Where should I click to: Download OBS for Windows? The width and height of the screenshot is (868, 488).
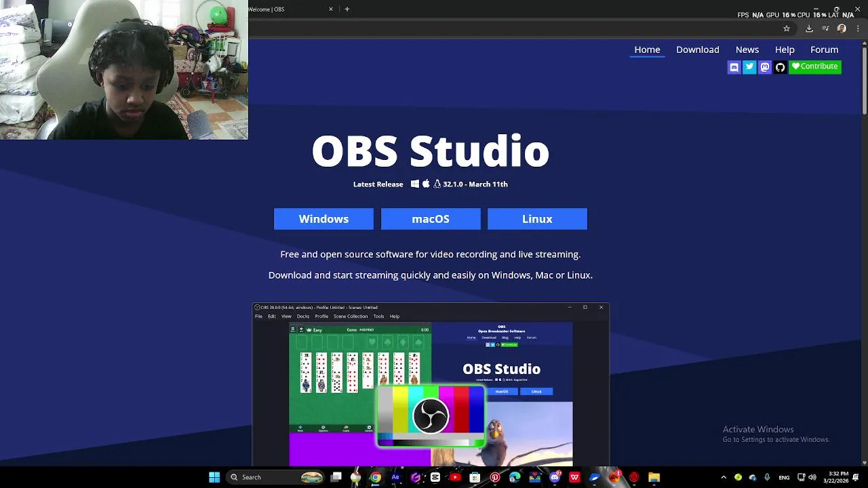click(323, 219)
